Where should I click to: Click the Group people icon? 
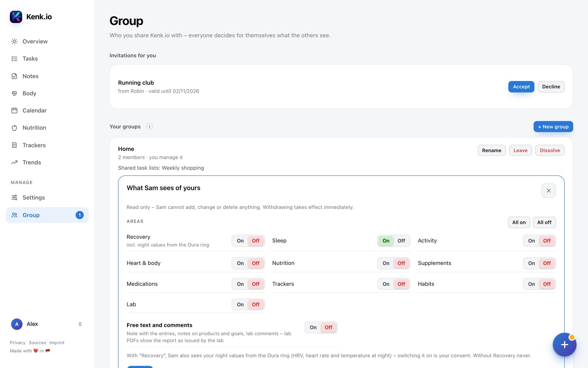pyautogui.click(x=14, y=215)
